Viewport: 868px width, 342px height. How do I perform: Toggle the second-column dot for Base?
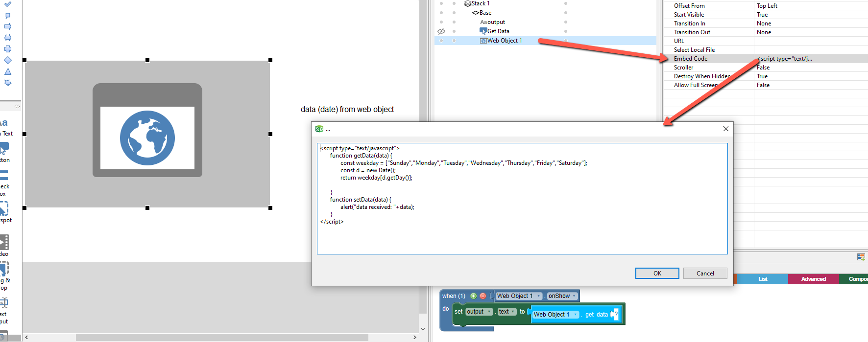click(x=454, y=13)
